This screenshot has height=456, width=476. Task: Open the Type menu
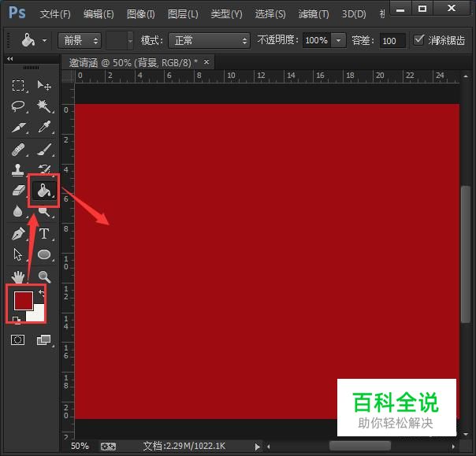[x=226, y=14]
